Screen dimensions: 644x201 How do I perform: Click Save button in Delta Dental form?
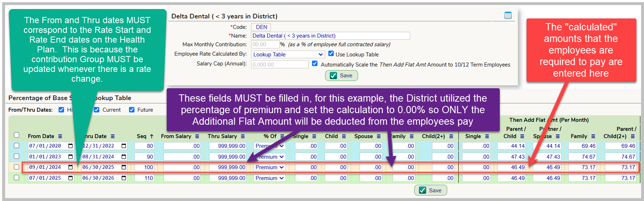pos(341,76)
